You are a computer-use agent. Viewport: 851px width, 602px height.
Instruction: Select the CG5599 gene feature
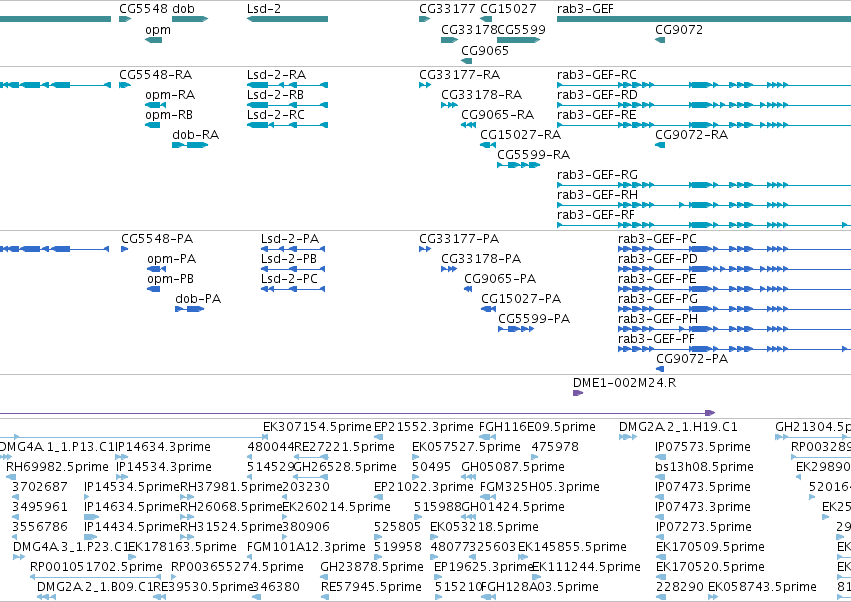pyautogui.click(x=518, y=40)
